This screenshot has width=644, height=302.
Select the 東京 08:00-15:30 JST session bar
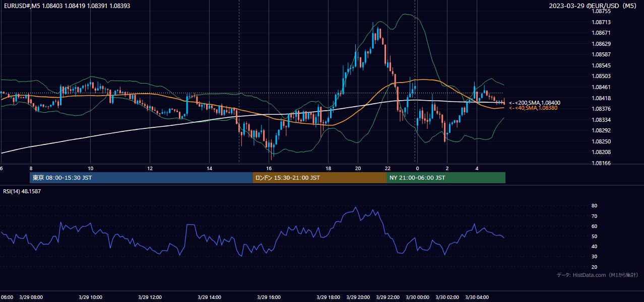click(141, 178)
